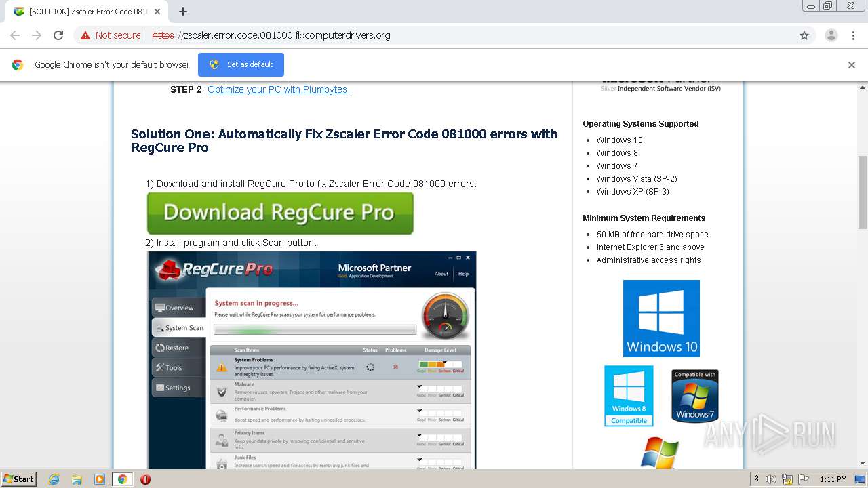Click the Windows 8 Compatible badge
Image resolution: width=868 pixels, height=488 pixels.
click(x=629, y=396)
